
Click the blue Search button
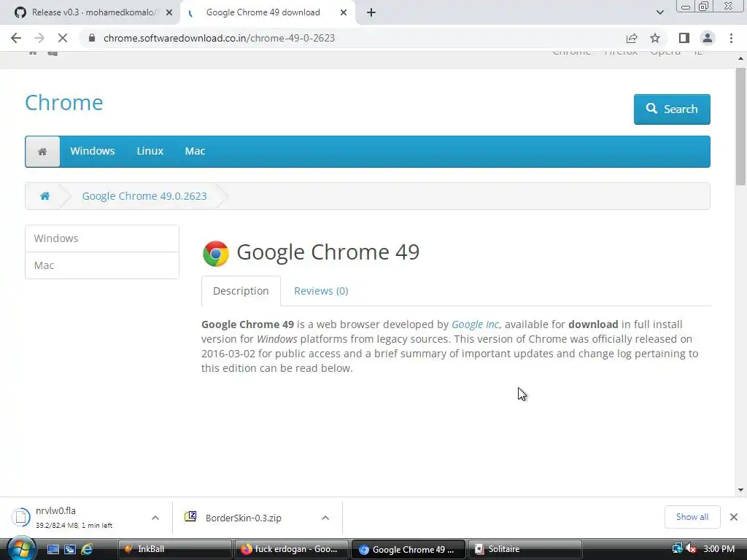(672, 109)
